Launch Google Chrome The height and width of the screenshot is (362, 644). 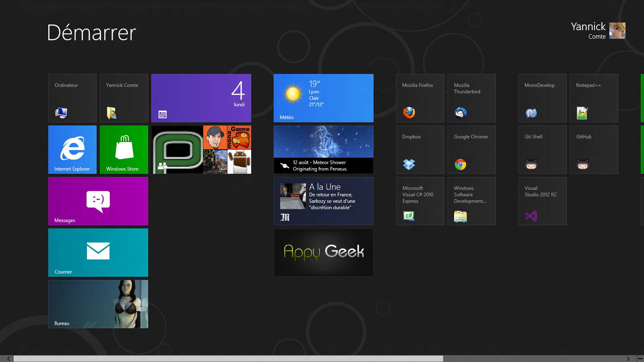(x=472, y=150)
